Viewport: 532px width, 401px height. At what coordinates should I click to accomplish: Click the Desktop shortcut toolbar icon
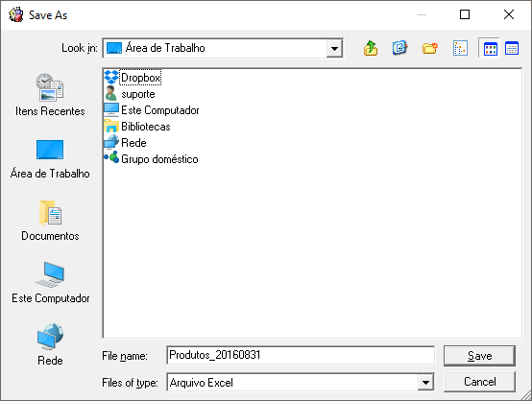pyautogui.click(x=400, y=48)
